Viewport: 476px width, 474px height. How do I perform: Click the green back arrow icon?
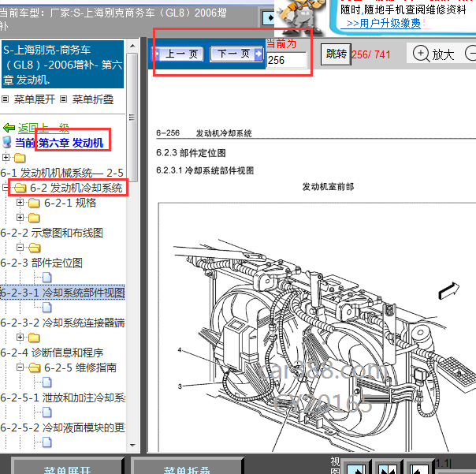click(9, 128)
